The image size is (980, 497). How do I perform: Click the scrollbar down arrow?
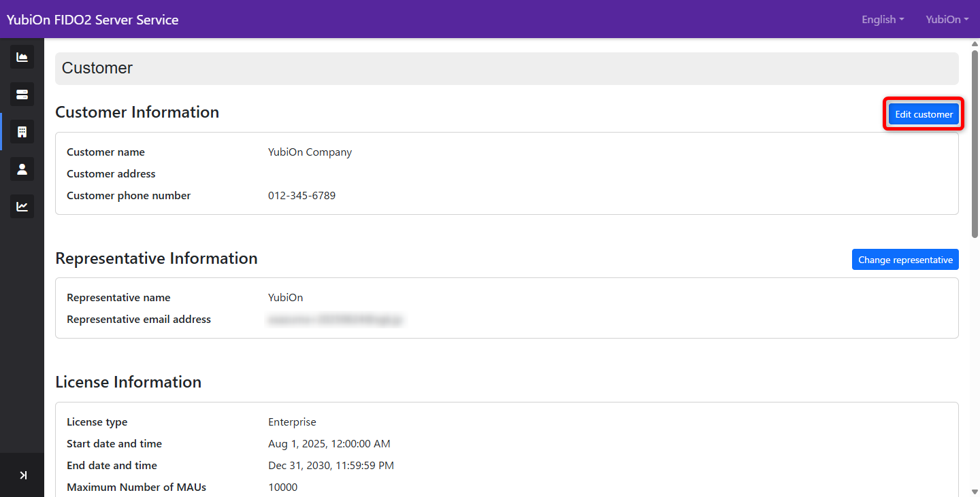(x=975, y=491)
